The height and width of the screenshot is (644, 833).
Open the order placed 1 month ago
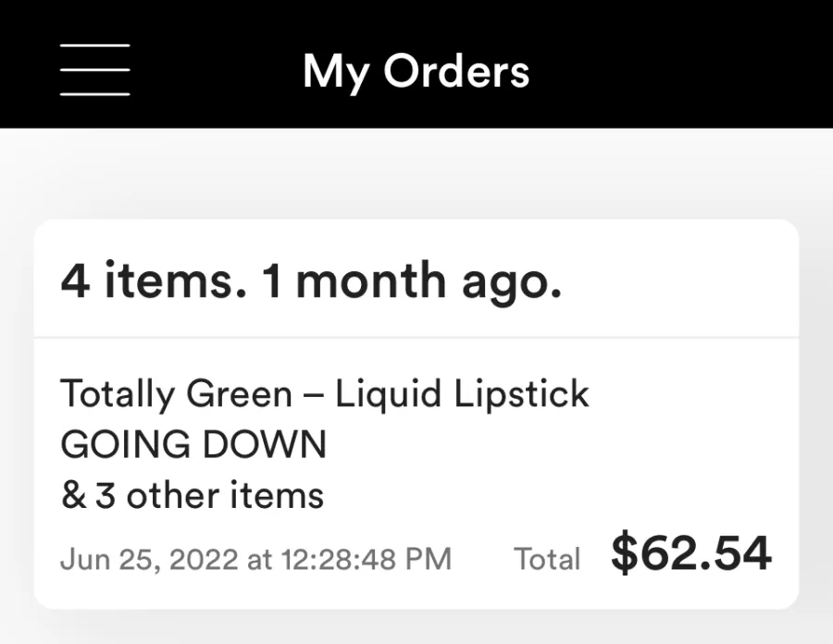tap(416, 415)
